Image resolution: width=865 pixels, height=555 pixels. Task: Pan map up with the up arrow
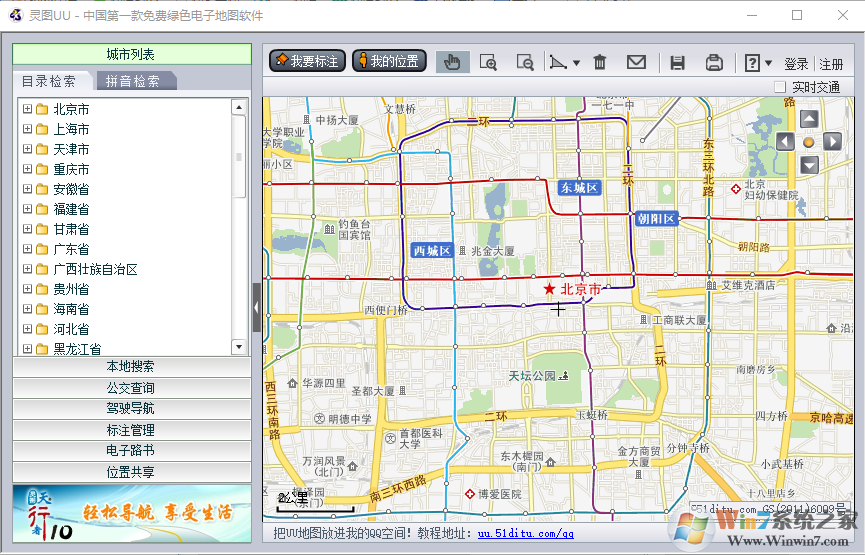pyautogui.click(x=809, y=119)
